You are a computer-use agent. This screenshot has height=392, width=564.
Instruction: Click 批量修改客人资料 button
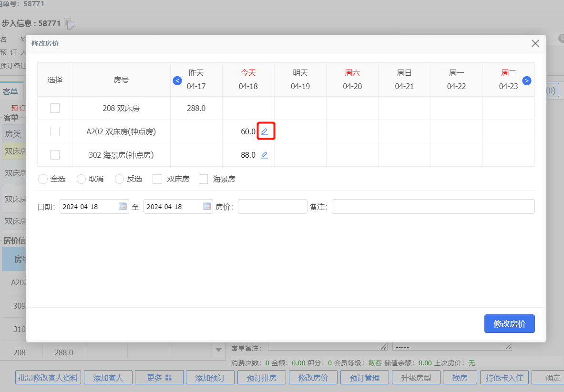click(48, 378)
